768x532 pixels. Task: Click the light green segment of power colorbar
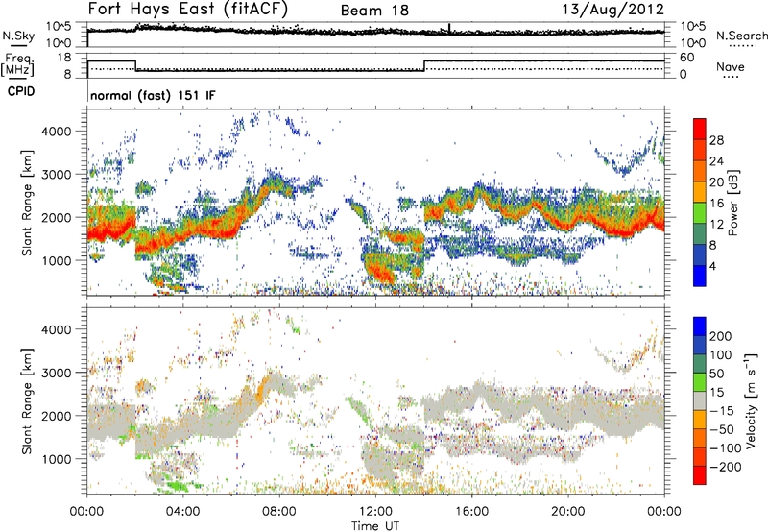(700, 213)
